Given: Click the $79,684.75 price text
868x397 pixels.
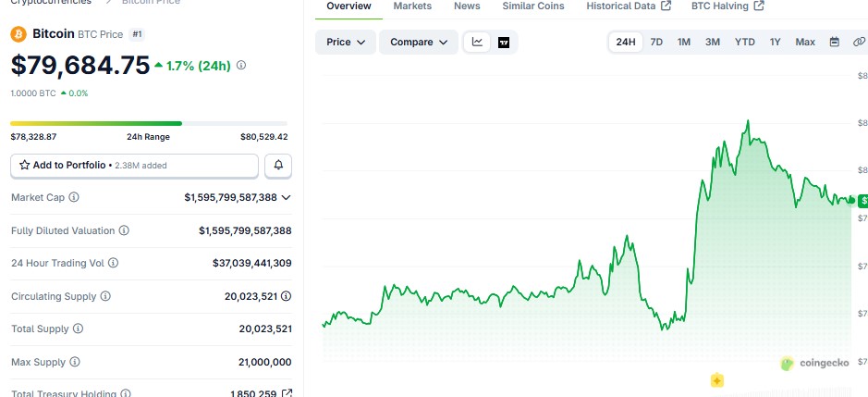Looking at the screenshot, I should point(80,66).
